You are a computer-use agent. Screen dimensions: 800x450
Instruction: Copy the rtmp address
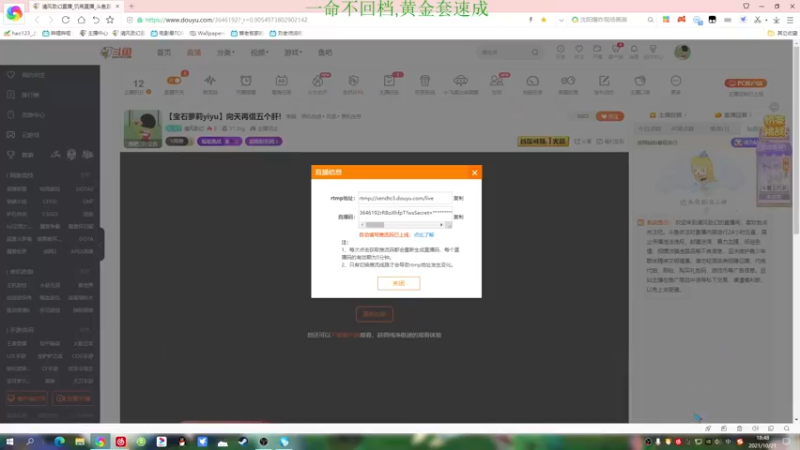[459, 198]
